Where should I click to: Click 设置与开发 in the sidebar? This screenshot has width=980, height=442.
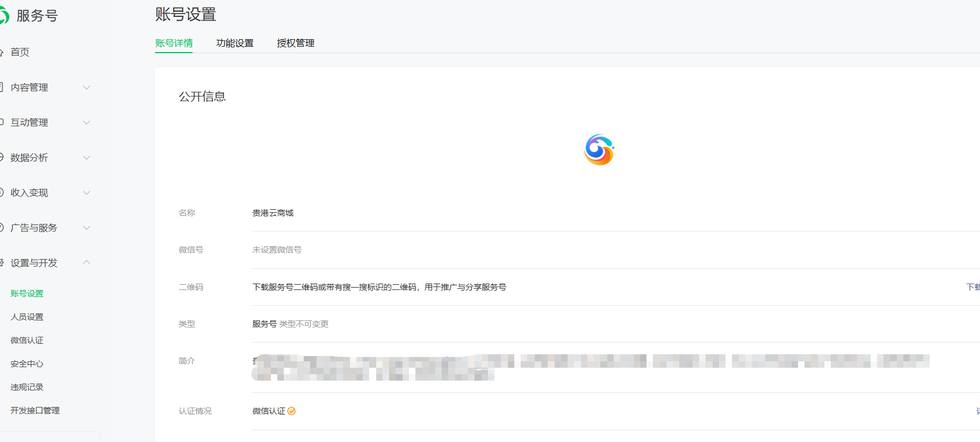coord(34,263)
